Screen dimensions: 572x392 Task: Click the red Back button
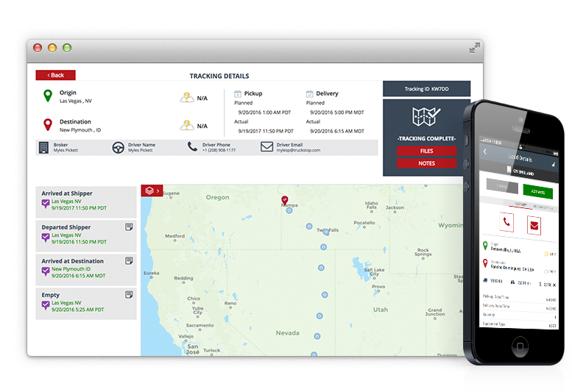coord(55,75)
